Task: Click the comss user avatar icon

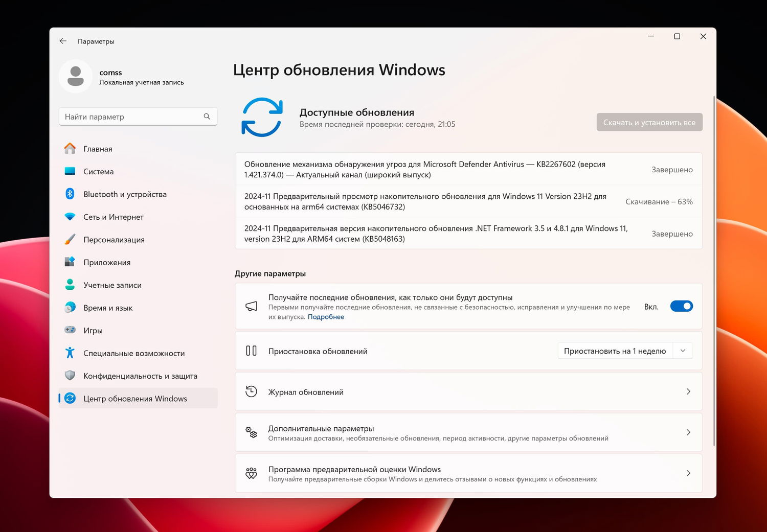Action: [76, 76]
